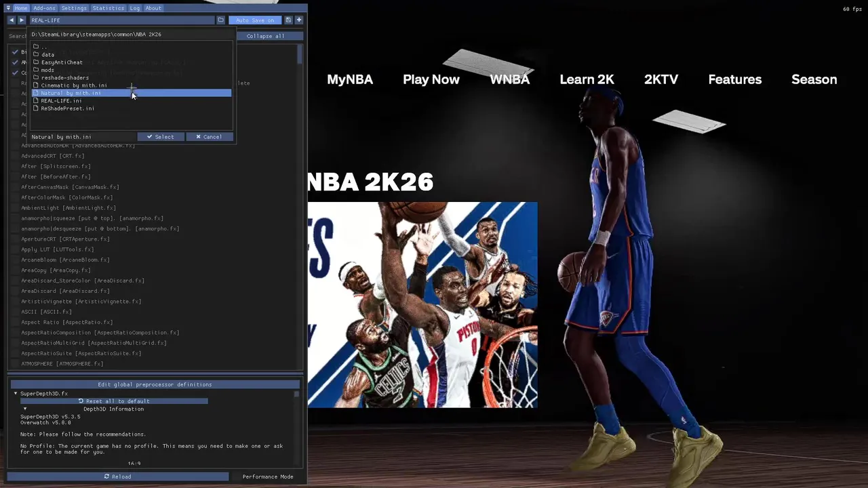Select the REAL-LIFE.ini file

tap(132, 101)
